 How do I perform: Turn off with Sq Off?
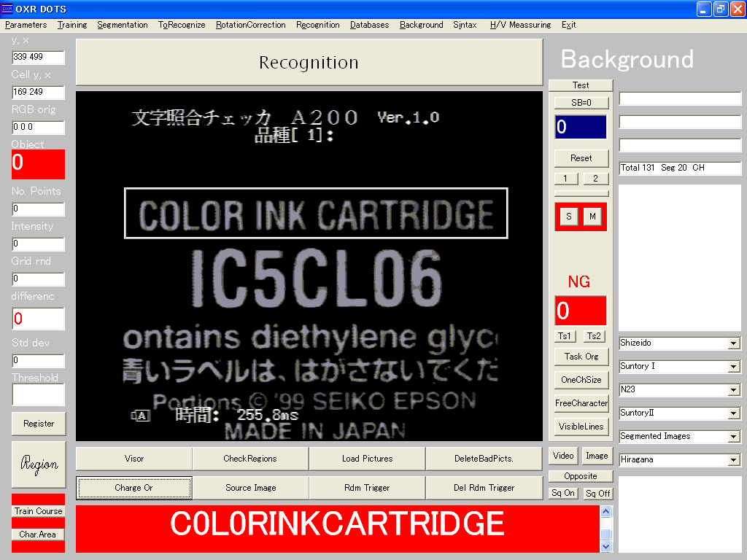point(598,494)
